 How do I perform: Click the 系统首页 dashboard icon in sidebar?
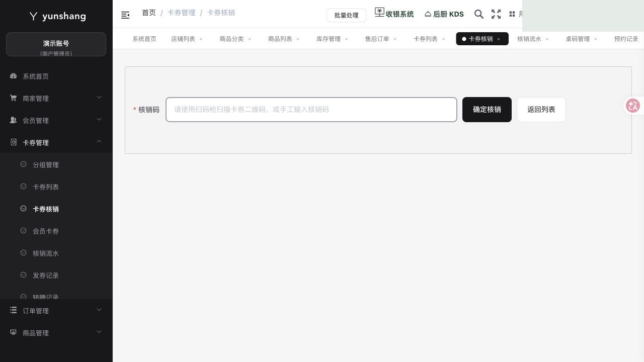click(x=14, y=76)
